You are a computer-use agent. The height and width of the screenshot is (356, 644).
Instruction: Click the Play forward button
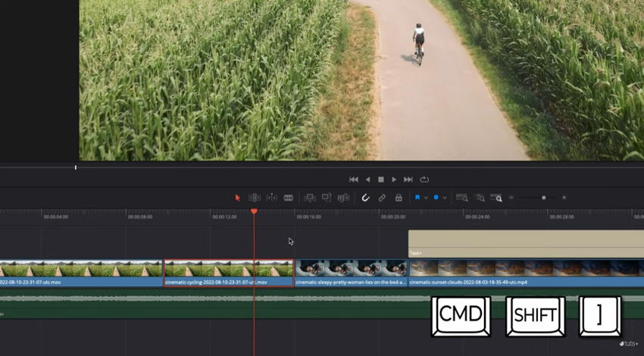pos(394,180)
